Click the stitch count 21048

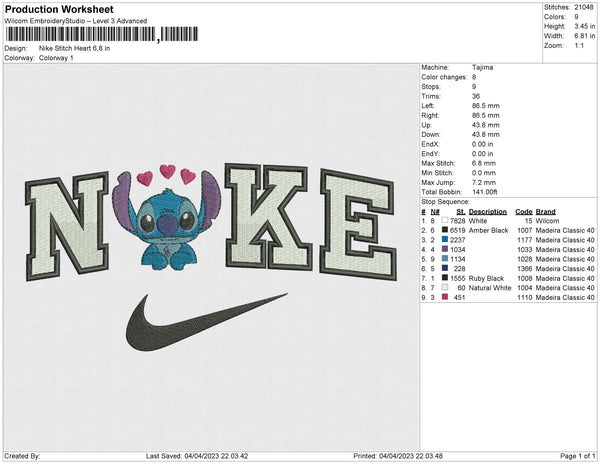pos(584,7)
